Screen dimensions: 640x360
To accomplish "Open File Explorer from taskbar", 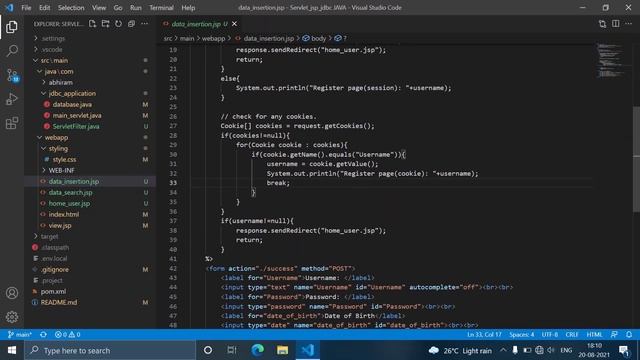I will coord(282,350).
